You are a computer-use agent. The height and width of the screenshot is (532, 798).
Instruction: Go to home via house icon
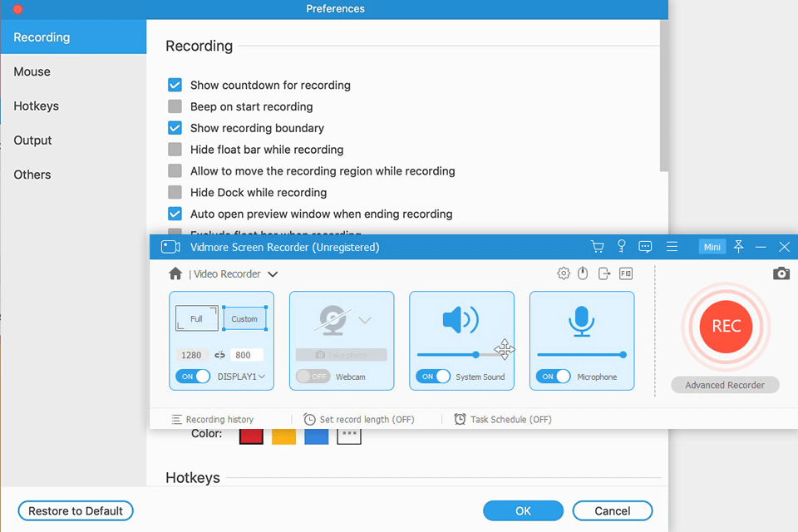pos(175,273)
